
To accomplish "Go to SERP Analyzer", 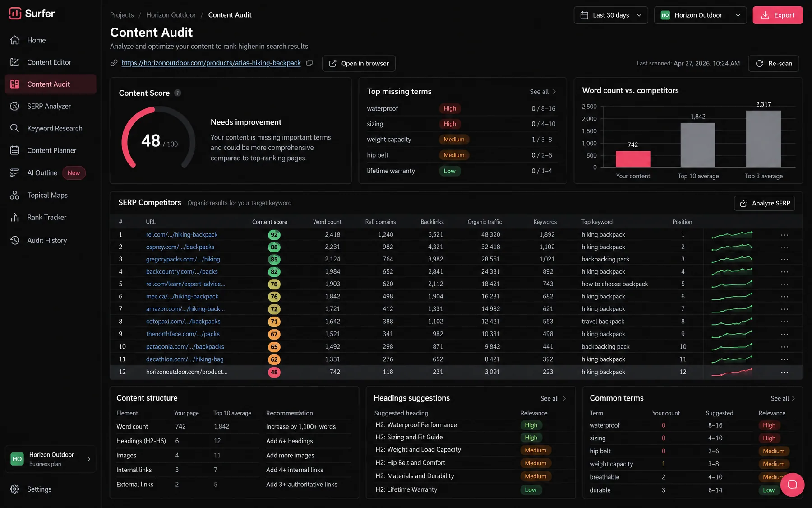I will (x=51, y=106).
